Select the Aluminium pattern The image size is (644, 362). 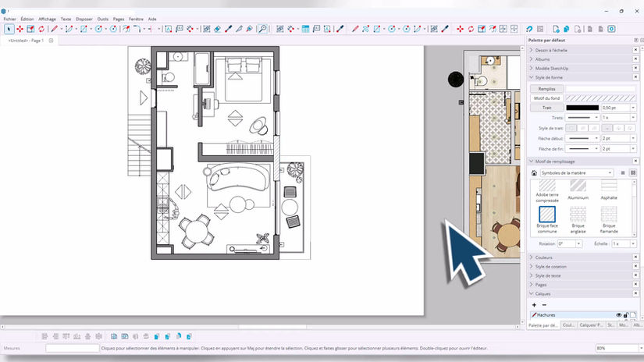pyautogui.click(x=578, y=190)
